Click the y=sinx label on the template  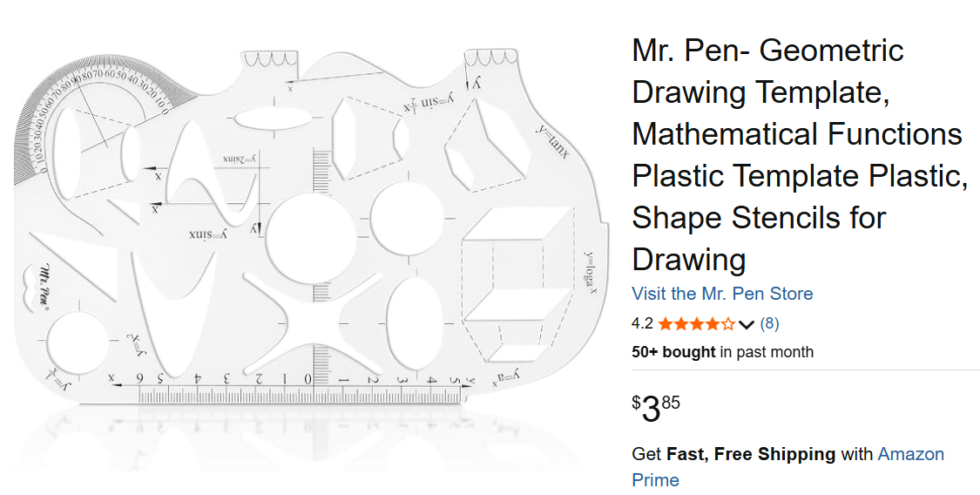coord(207,234)
